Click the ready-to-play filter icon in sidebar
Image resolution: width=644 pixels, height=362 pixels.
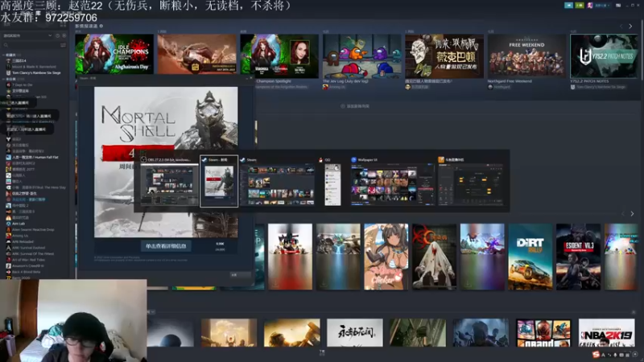pyautogui.click(x=64, y=35)
